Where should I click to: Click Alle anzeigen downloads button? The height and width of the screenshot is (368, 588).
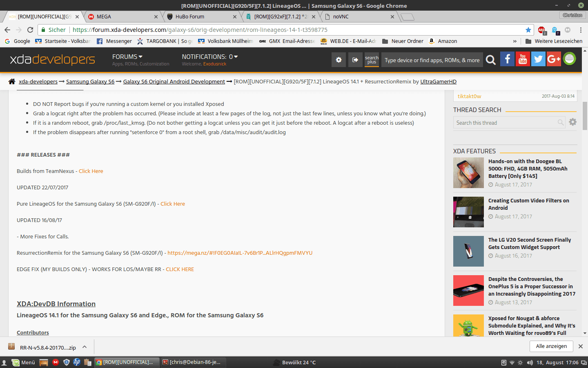(551, 346)
